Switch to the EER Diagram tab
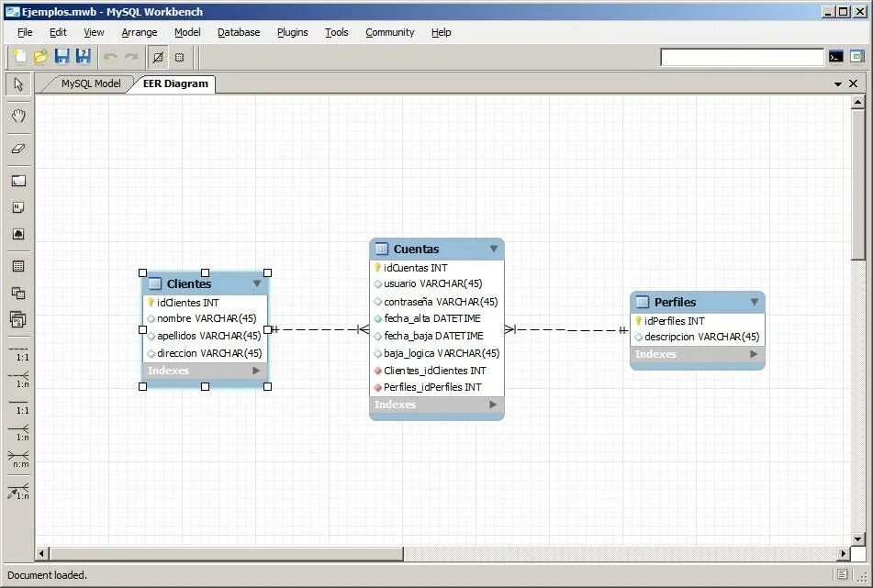Viewport: 873px width, 588px height. [x=175, y=83]
